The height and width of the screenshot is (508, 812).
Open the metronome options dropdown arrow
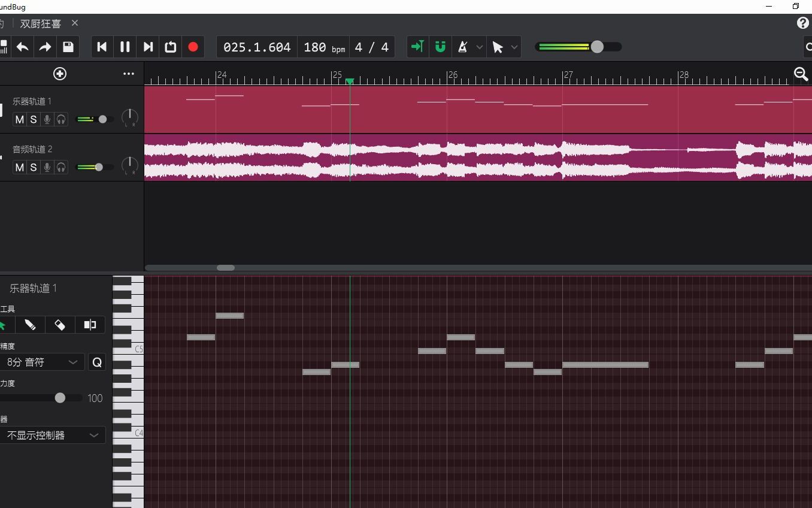[x=479, y=47]
